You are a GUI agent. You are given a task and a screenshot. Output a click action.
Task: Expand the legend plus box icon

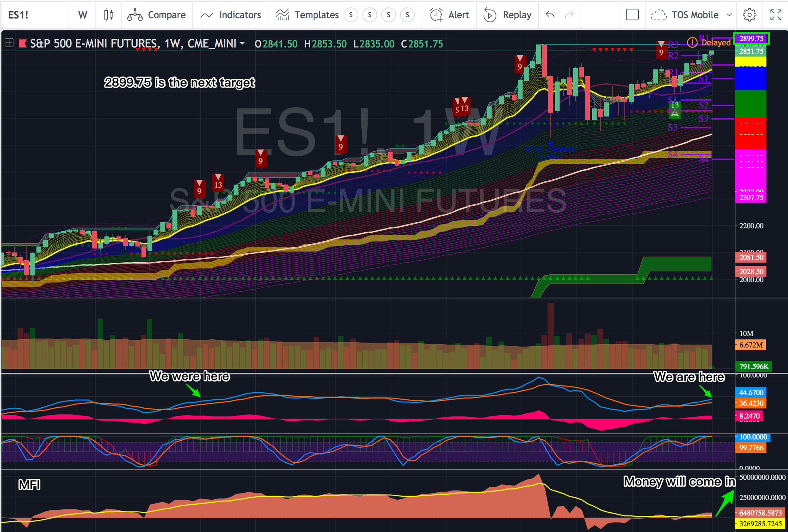tap(9, 43)
